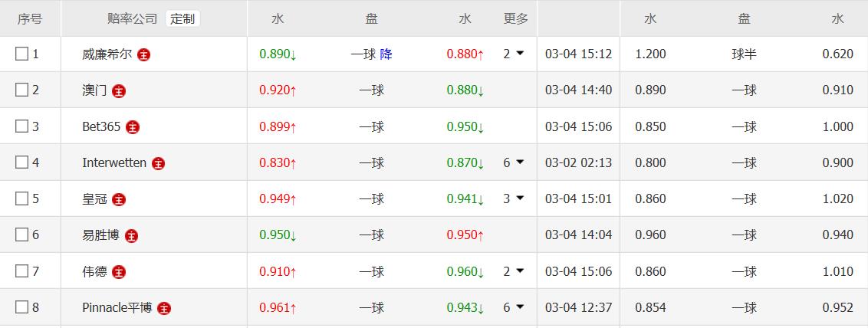
Task: Click the red 主 icon beside 伟德
Action: (x=119, y=272)
